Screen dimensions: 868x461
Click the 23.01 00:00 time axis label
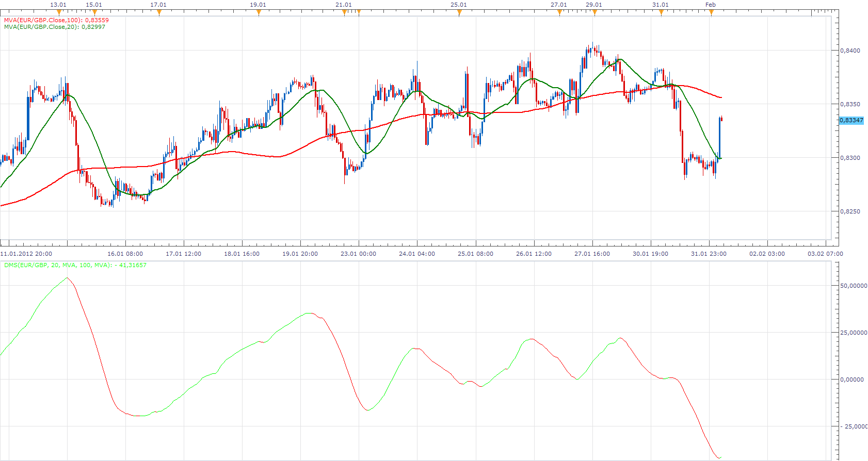coord(359,254)
